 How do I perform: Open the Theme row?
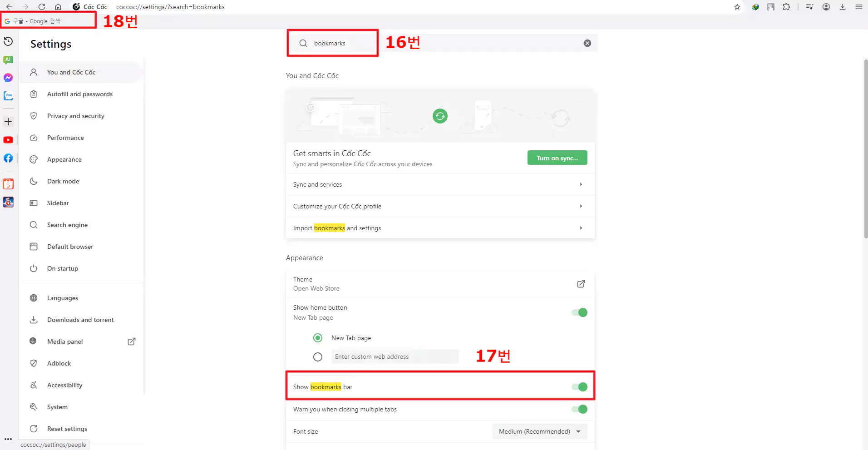point(440,284)
